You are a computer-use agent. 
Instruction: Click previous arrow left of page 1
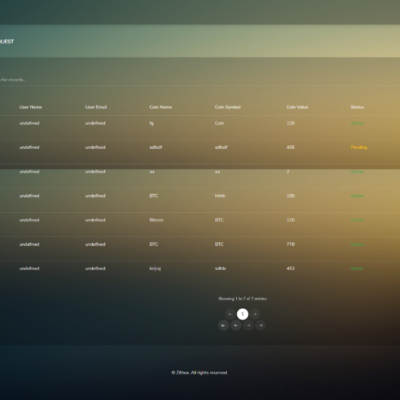tap(230, 314)
